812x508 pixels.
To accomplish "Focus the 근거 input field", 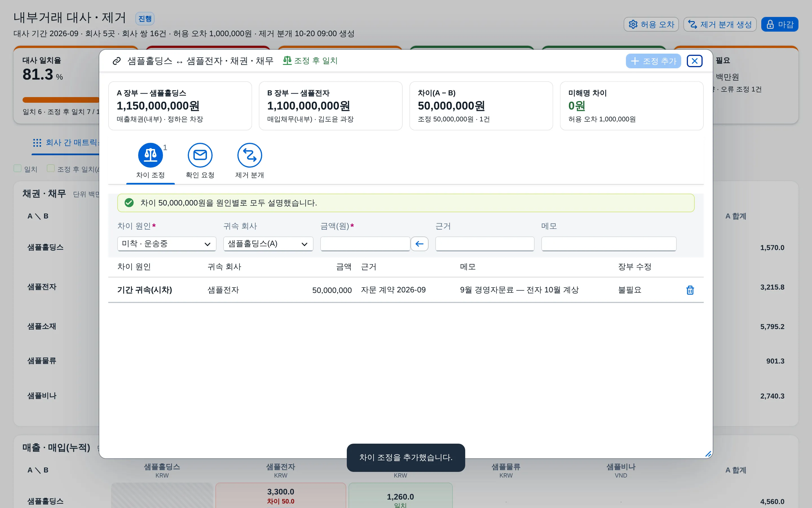I will pyautogui.click(x=484, y=244).
